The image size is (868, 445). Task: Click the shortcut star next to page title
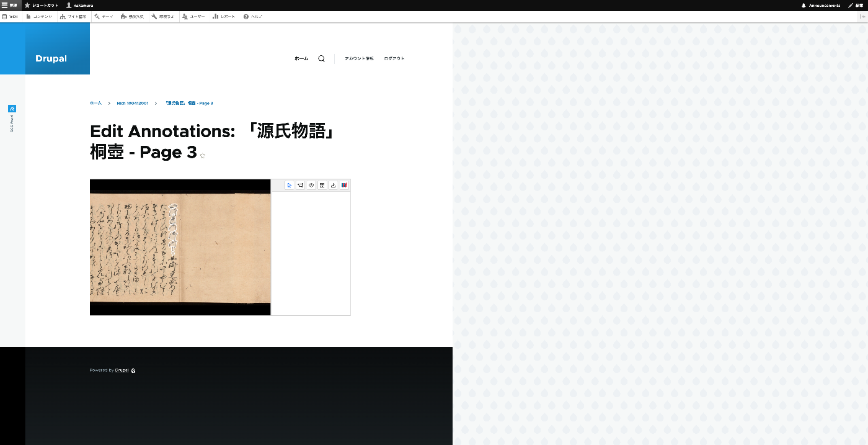point(203,156)
